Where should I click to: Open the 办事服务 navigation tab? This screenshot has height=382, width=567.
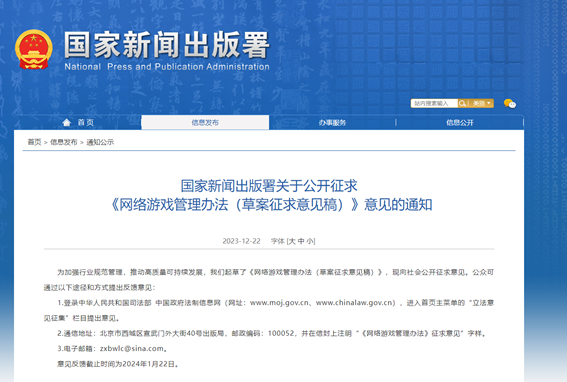pos(332,123)
